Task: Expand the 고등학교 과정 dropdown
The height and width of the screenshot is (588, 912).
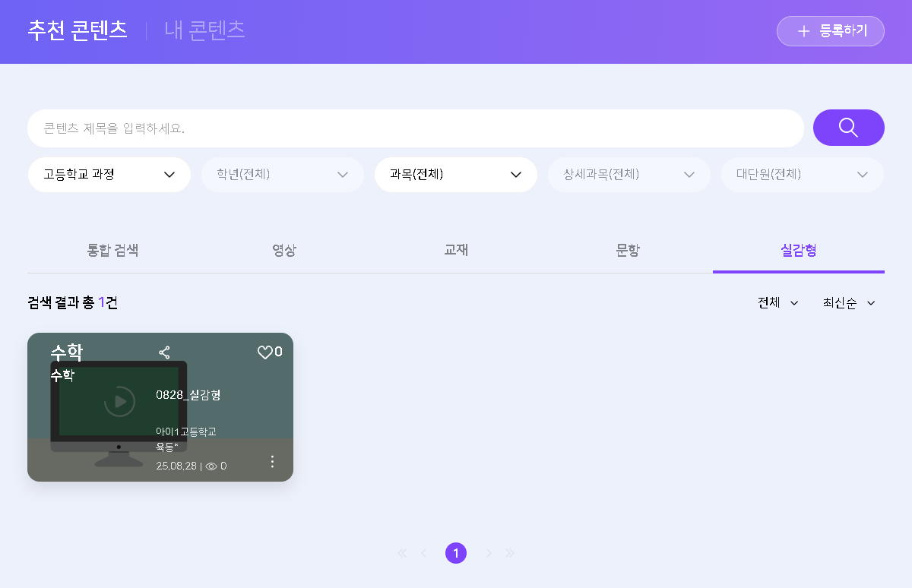Action: click(x=109, y=175)
